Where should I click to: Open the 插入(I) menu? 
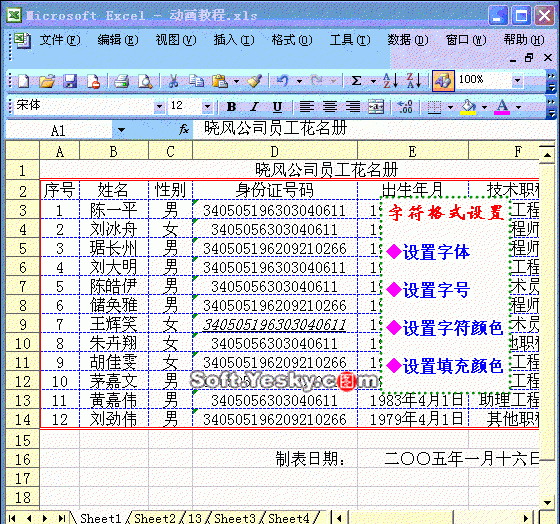click(x=234, y=40)
